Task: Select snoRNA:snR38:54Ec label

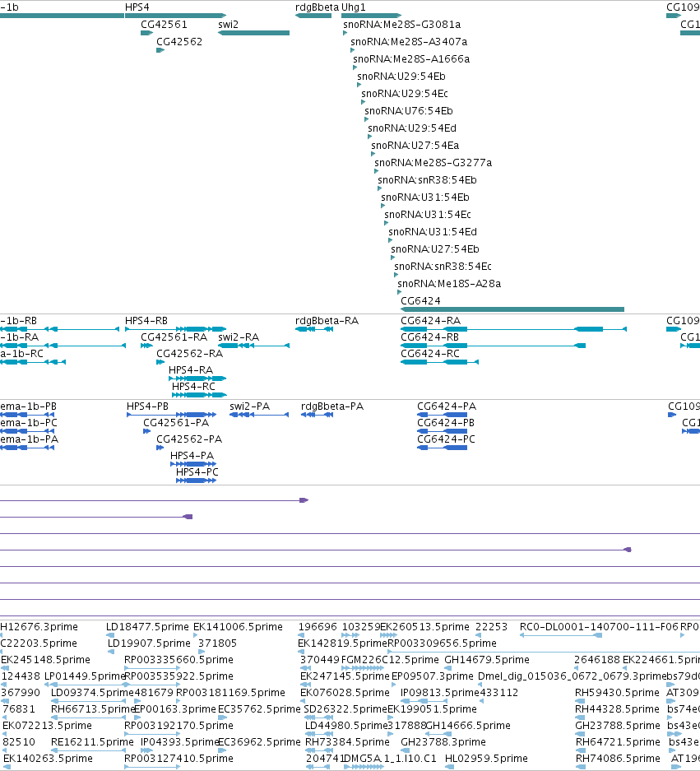Action: coord(443,266)
